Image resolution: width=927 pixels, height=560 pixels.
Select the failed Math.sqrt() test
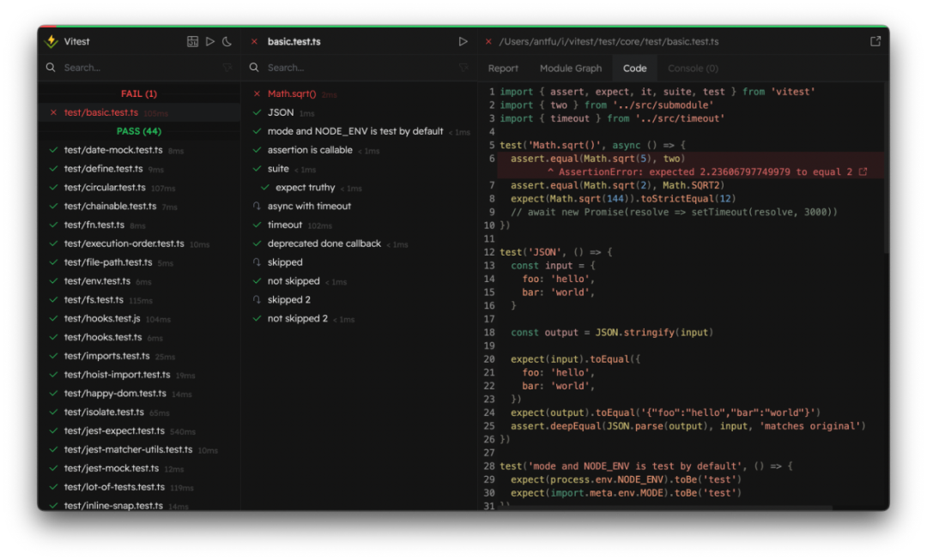[360, 94]
